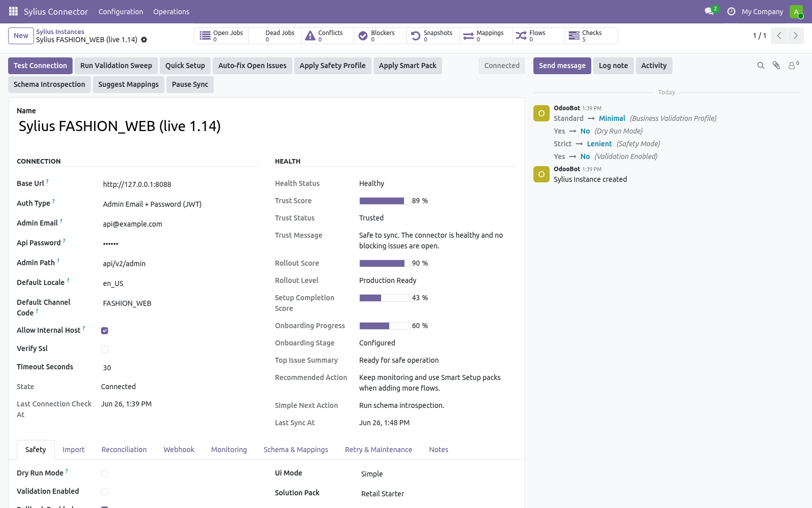The width and height of the screenshot is (812, 508).
Task: Show help tooltip for Api Password
Action: click(64, 240)
